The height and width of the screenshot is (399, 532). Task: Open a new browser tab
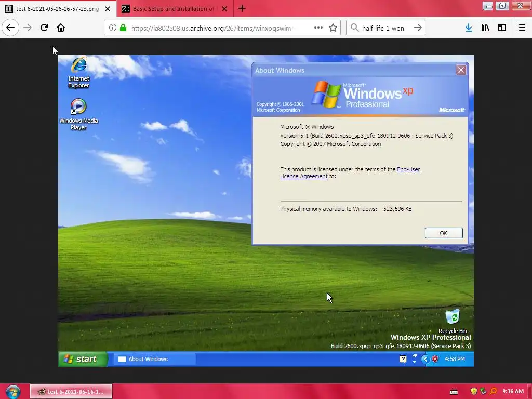click(242, 8)
